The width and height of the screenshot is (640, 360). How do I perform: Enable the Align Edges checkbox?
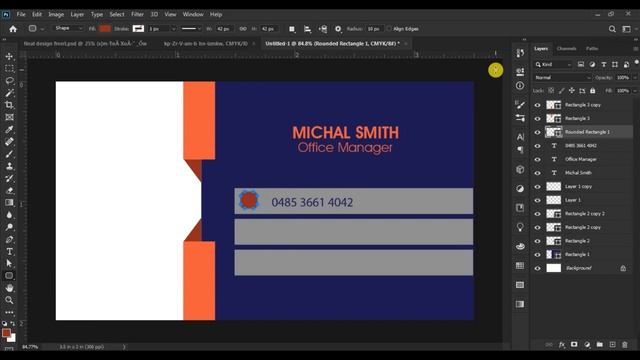pos(389,29)
